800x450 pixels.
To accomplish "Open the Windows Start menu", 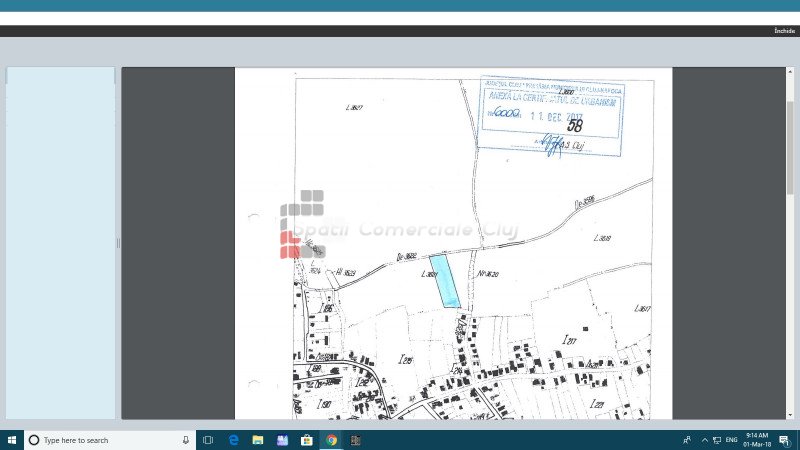I will click(x=11, y=440).
